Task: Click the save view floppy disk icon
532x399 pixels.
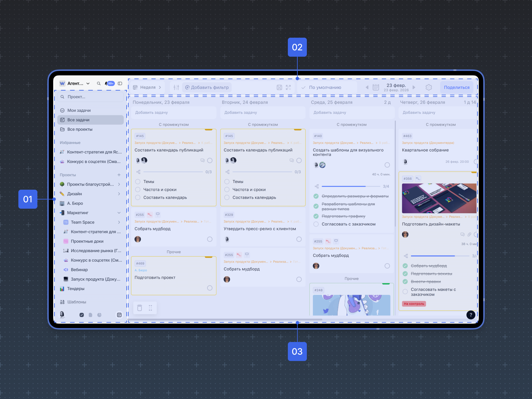Action: click(x=279, y=87)
